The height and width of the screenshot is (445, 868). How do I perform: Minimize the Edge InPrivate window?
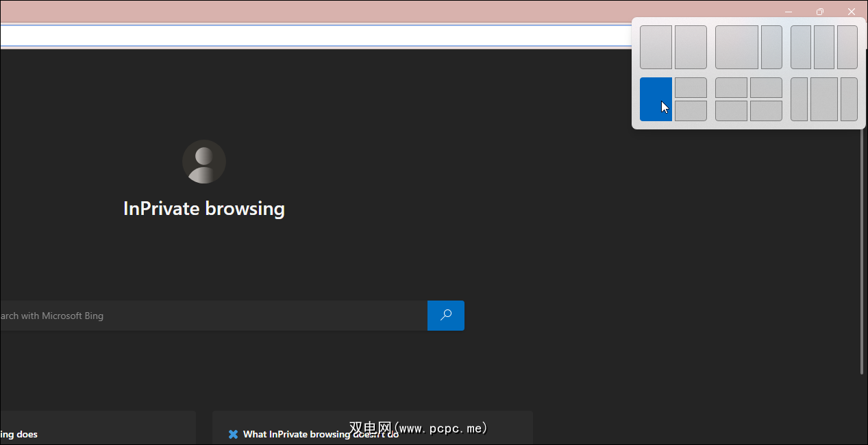point(789,12)
